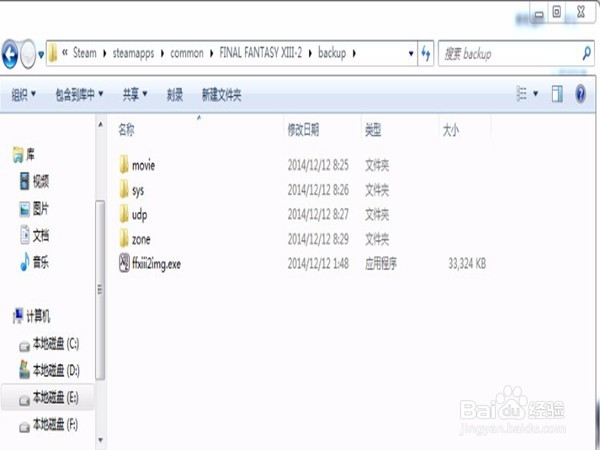Open 本地磁盘 (D:) drive
Screen dimensions: 600x450
(x=56, y=370)
